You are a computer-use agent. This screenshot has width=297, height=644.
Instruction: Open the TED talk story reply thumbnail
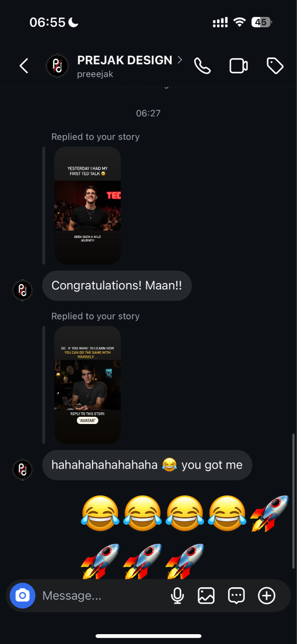tap(88, 205)
